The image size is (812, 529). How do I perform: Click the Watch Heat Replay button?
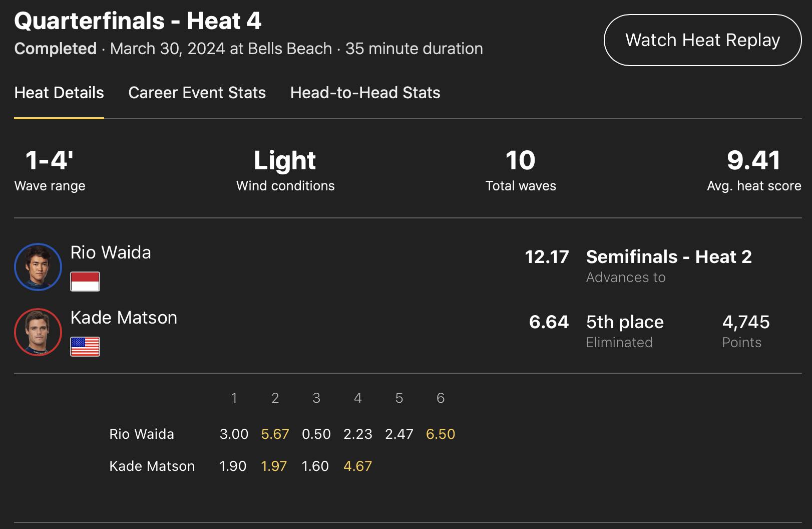(x=702, y=40)
